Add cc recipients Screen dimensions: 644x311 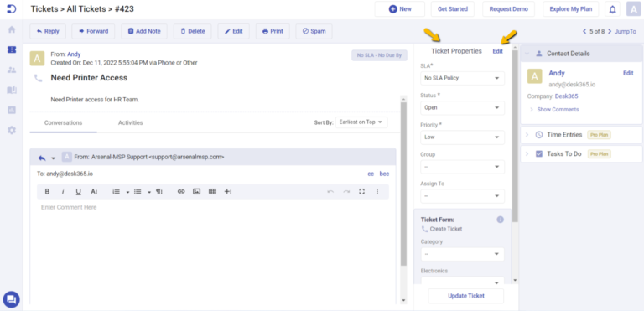tap(371, 174)
